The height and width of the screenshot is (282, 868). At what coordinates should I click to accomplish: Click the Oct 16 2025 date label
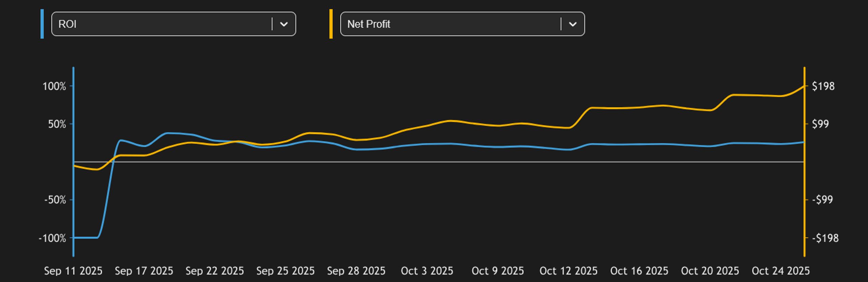[x=639, y=271]
